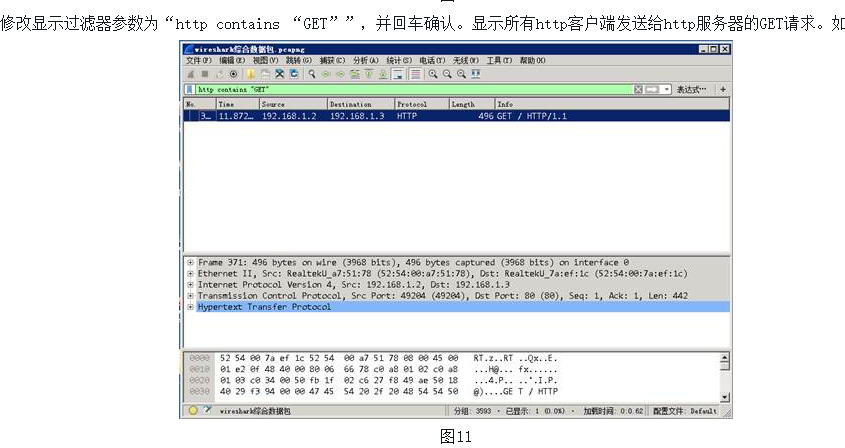
Task: Click 192.168.1.2 source cell
Action: 289,116
